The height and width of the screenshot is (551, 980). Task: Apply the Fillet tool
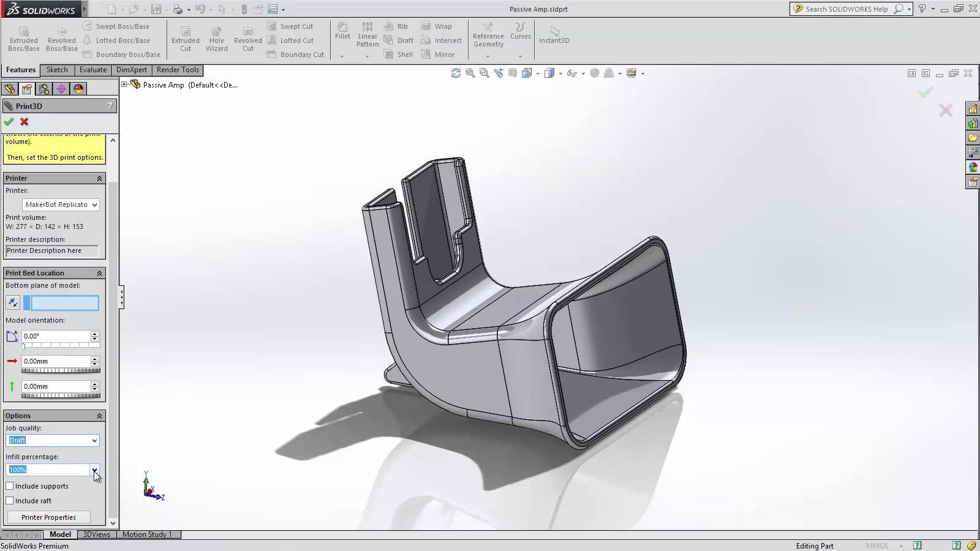(342, 31)
